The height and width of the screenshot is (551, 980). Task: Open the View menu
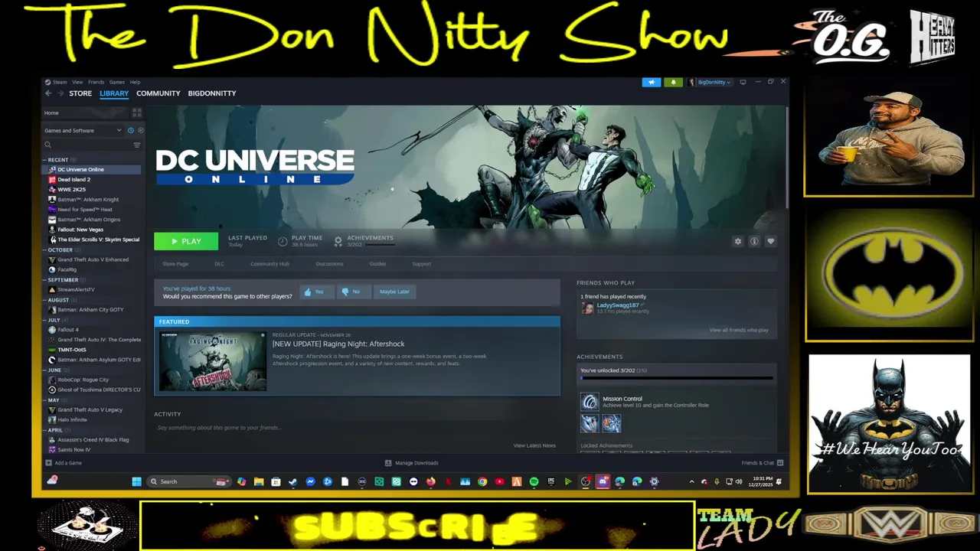[77, 82]
